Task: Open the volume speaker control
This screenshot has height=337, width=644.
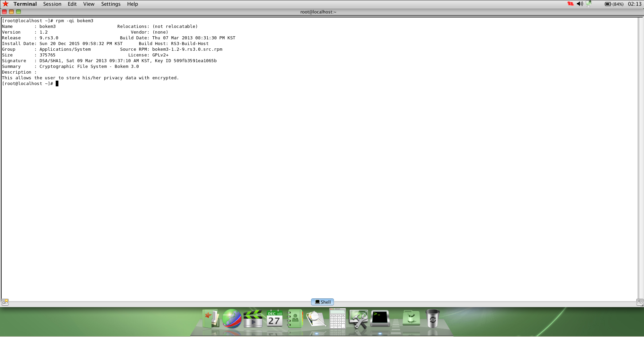Action: click(580, 4)
